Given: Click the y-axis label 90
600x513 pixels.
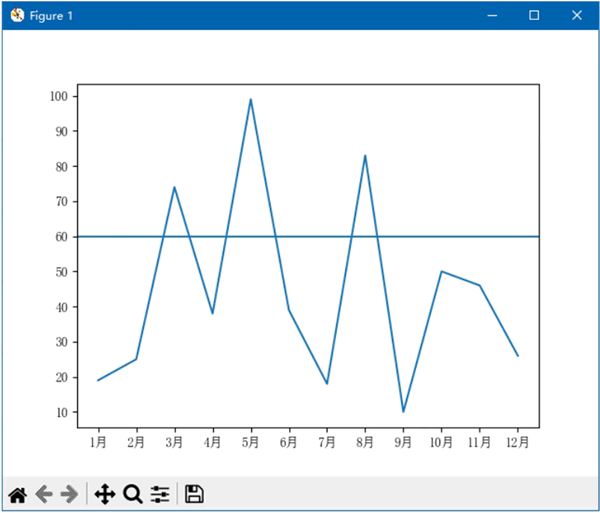Looking at the screenshot, I should pos(62,132).
